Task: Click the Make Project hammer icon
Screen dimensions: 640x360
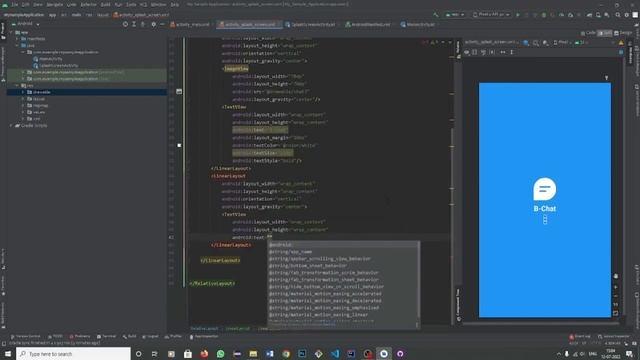Action: tap(436, 15)
